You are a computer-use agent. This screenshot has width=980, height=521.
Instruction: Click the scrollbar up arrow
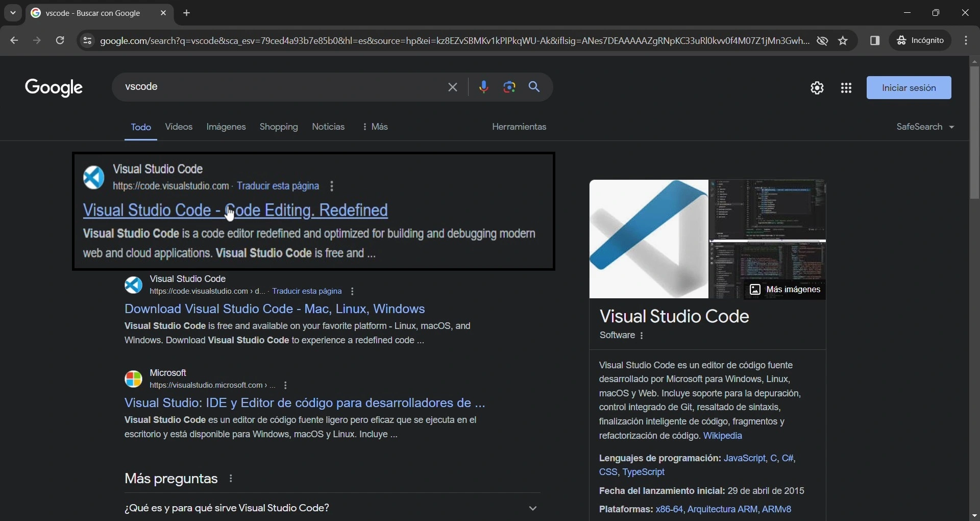[975, 61]
